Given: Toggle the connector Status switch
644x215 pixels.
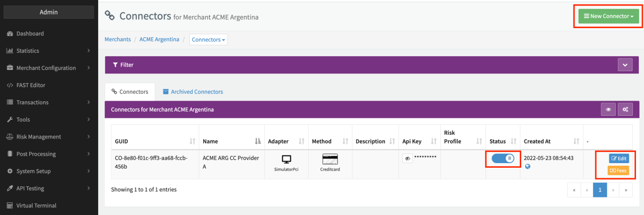Looking at the screenshot, I should coord(503,158).
